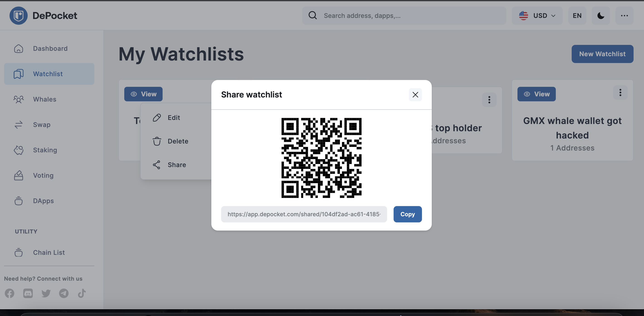Image resolution: width=644 pixels, height=316 pixels.
Task: Click the Dashboard home icon
Action: (x=19, y=49)
